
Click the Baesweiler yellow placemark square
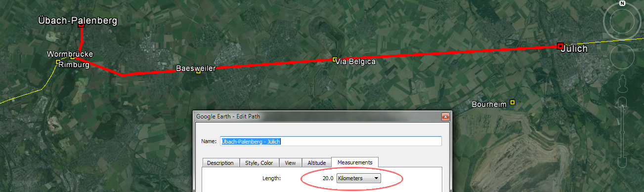coord(198,72)
